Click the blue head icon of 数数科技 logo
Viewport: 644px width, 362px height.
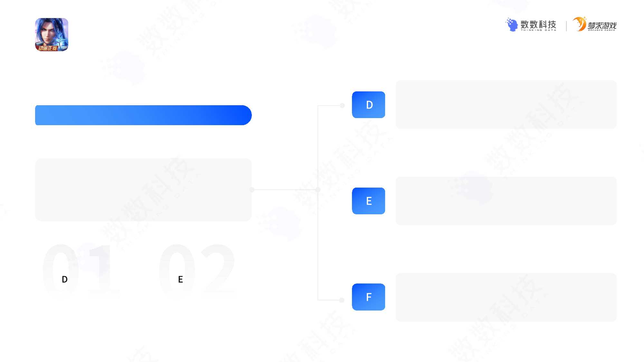(512, 24)
